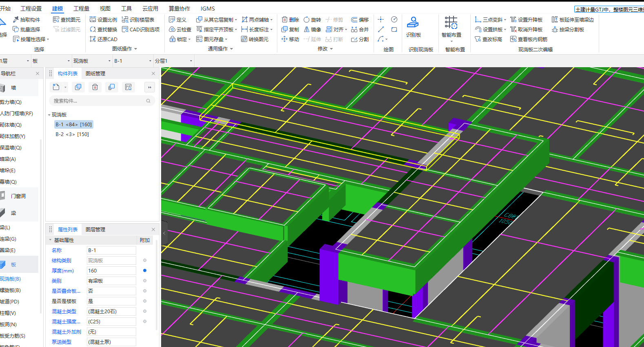
Task: Toggle the 混凝土类型 additional attribute radio
Action: point(145,311)
